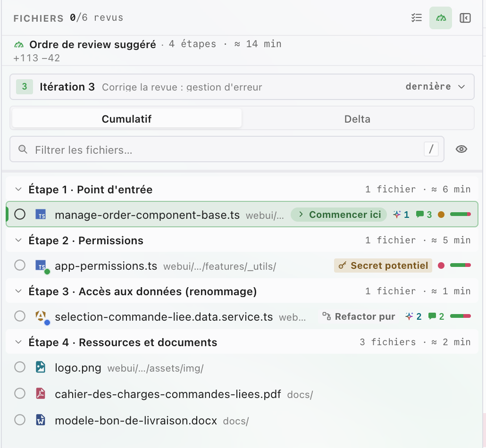The width and height of the screenshot is (486, 448).
Task: Click image file icon of logo.png
Action: [x=41, y=367]
